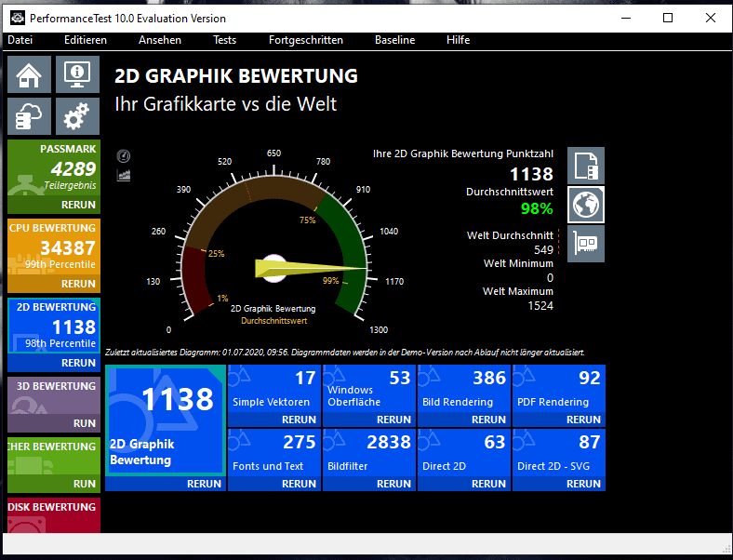Viewport: 733px width, 560px height.
Task: Select the world comparison globe icon
Action: (586, 205)
